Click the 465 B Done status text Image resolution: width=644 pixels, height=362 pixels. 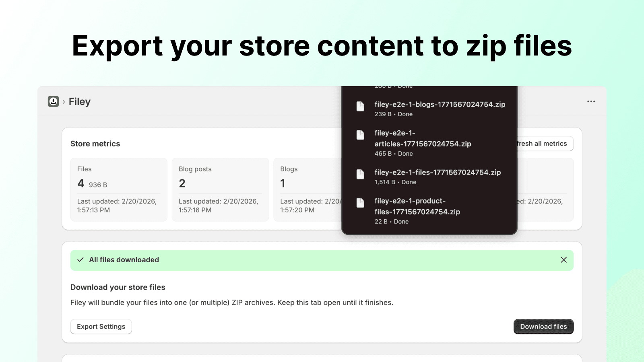(394, 154)
